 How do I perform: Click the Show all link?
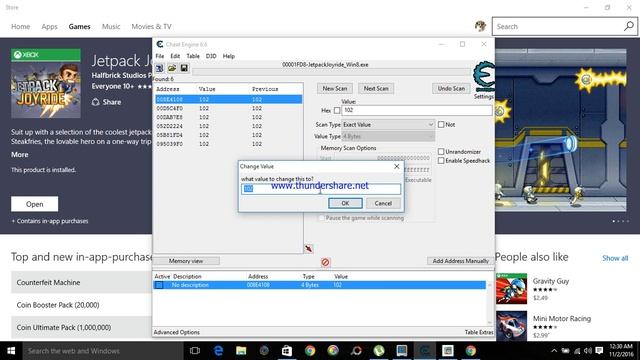[x=615, y=258]
